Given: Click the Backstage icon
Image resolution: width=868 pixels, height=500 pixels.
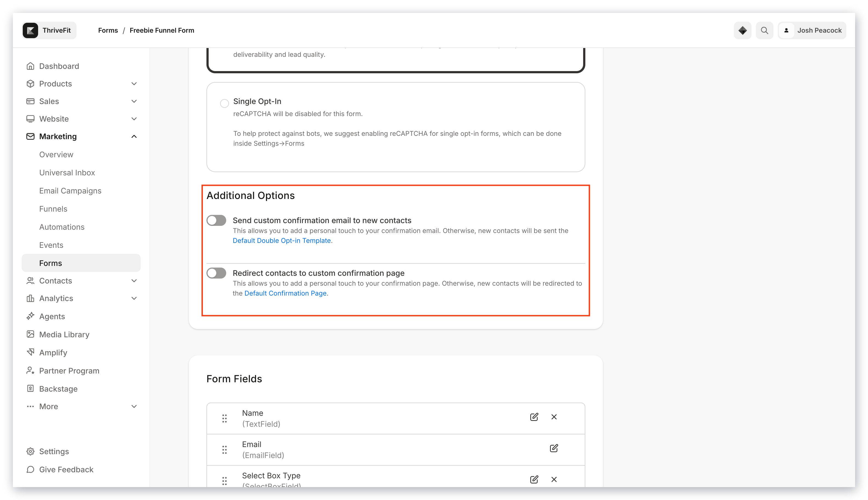Looking at the screenshot, I should (x=30, y=388).
